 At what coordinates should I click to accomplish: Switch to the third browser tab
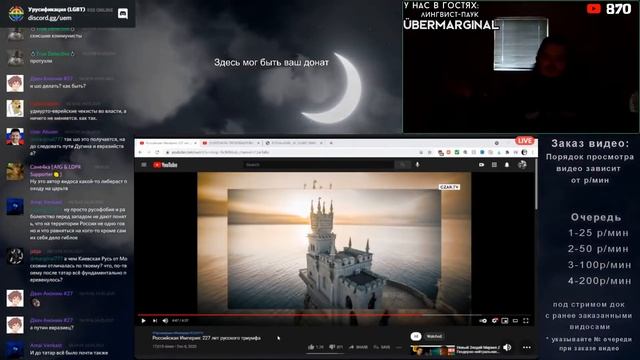click(293, 143)
